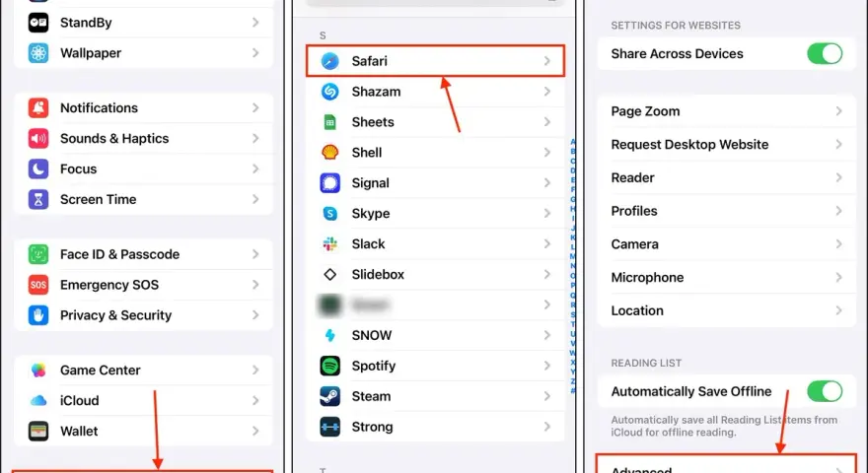The width and height of the screenshot is (868, 473).
Task: Tap the Privacy & Security hand icon
Action: coord(38,315)
